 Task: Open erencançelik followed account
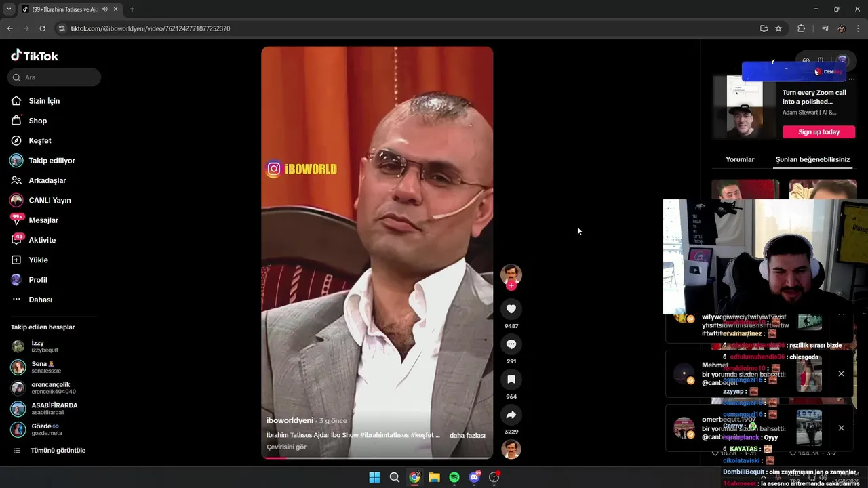tap(43, 388)
